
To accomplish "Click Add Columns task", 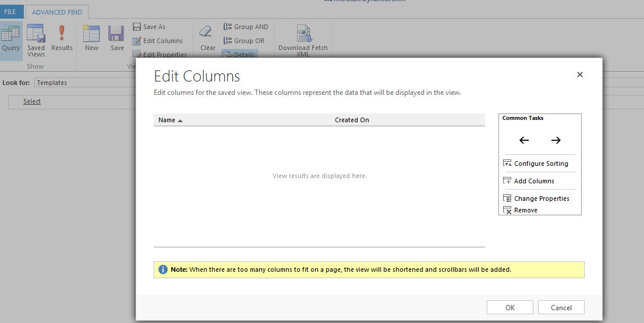I will (x=529, y=181).
